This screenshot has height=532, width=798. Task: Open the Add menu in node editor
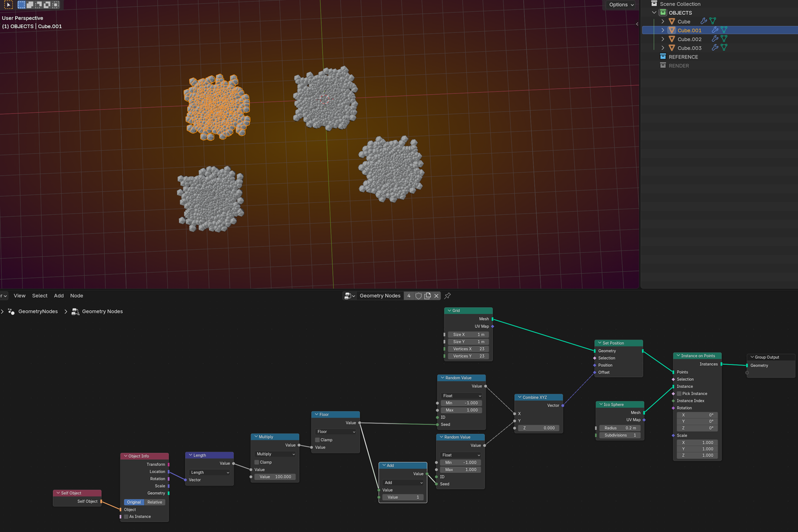pyautogui.click(x=59, y=296)
